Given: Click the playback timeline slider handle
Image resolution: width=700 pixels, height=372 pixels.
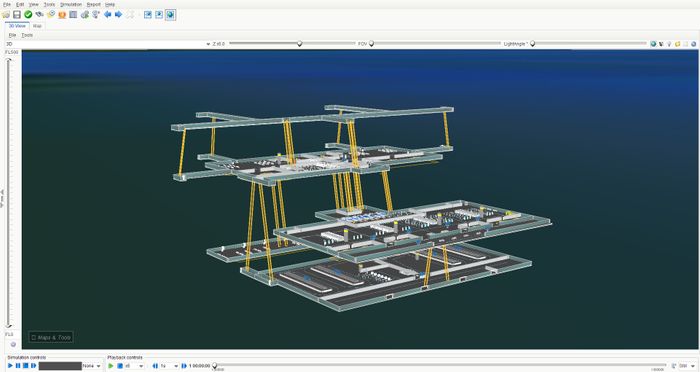Looking at the screenshot, I should 215,365.
